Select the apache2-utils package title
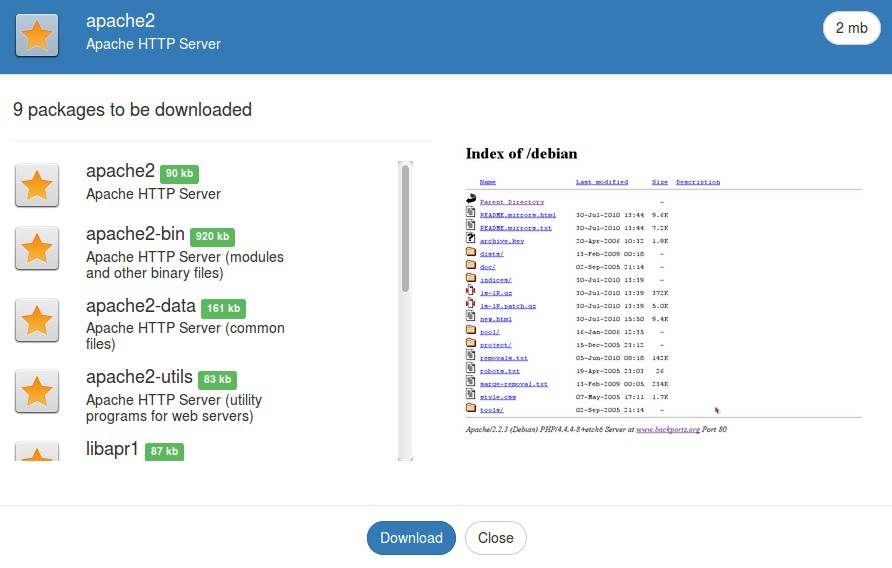Image resolution: width=892 pixels, height=568 pixels. pyautogui.click(x=139, y=377)
